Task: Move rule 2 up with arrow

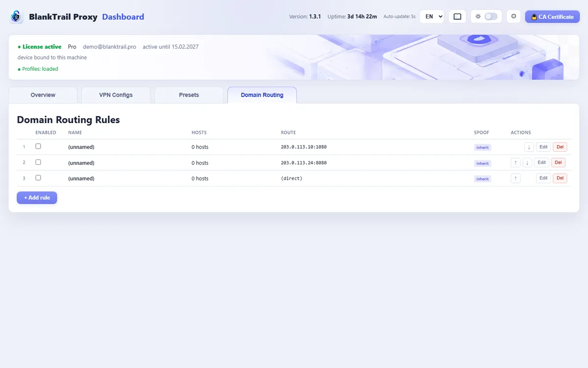Action: click(x=515, y=162)
